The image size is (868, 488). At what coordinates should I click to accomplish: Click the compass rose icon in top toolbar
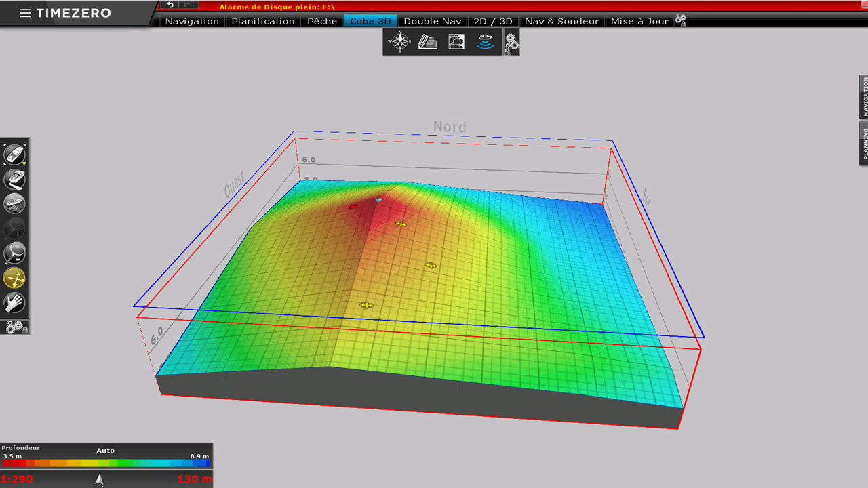[399, 42]
